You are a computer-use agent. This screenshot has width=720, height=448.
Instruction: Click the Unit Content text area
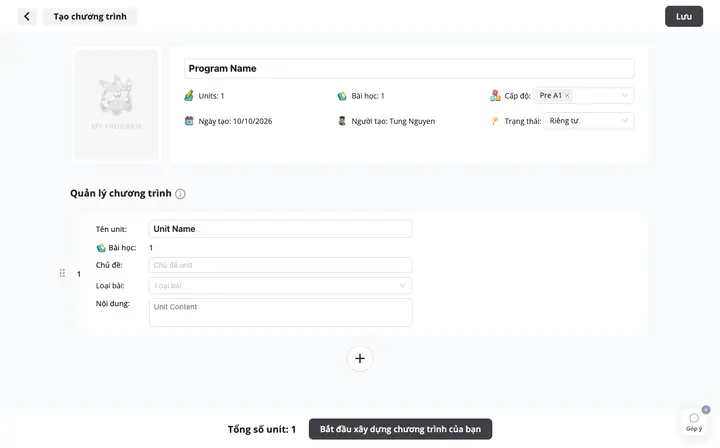tap(281, 313)
